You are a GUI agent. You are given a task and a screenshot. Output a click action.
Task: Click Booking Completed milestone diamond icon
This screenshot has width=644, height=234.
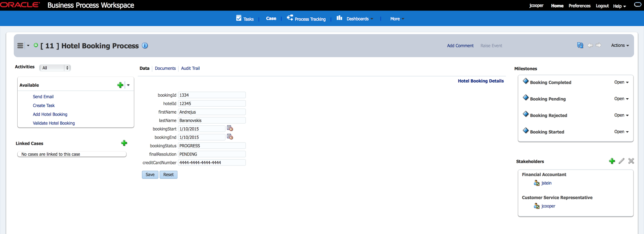coord(526,81)
